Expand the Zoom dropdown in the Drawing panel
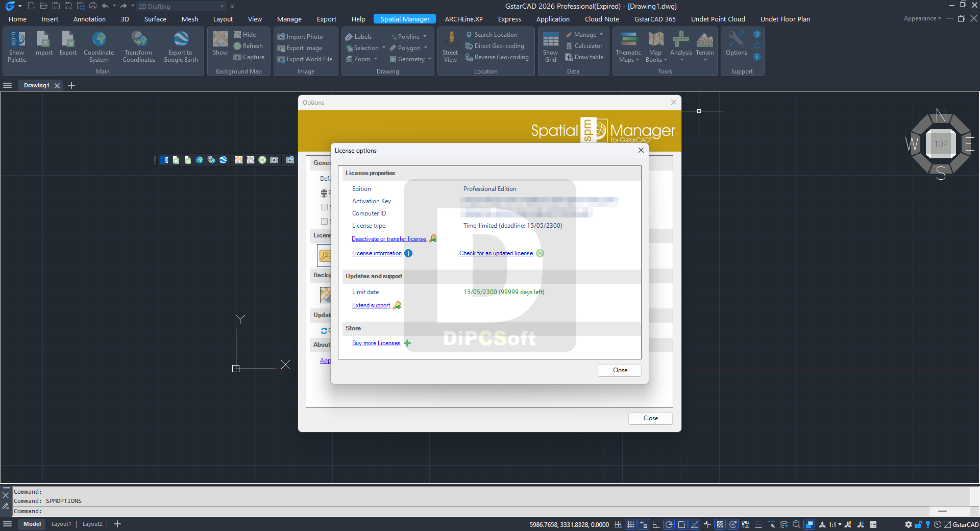Image resolution: width=980 pixels, height=531 pixels. pyautogui.click(x=376, y=59)
